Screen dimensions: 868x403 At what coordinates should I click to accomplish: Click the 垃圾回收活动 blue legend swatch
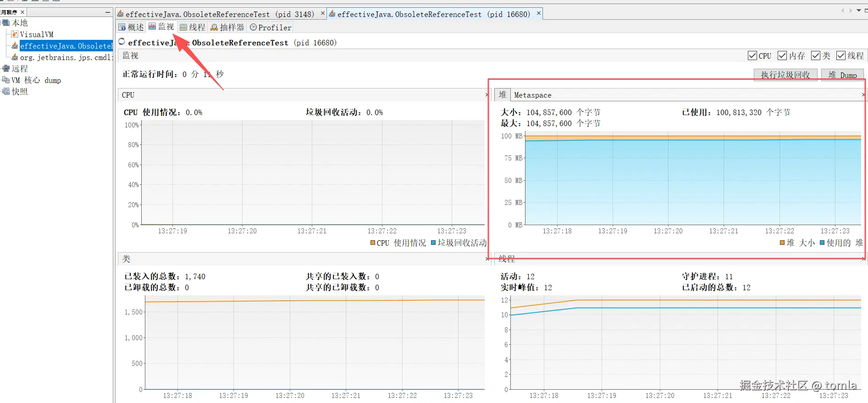[x=433, y=243]
